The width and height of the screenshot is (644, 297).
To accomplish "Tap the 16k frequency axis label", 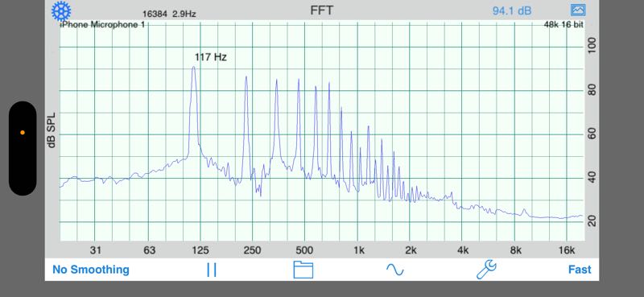I will click(x=567, y=250).
